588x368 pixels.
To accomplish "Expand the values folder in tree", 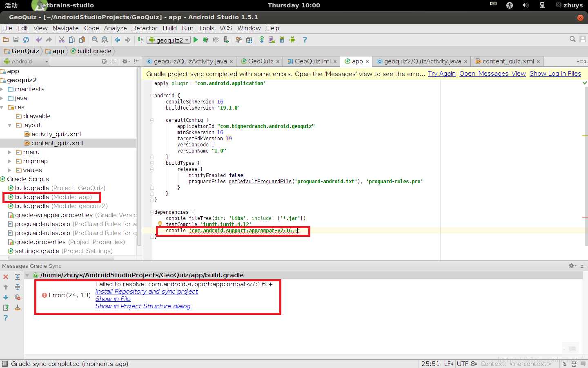I will pos(10,170).
